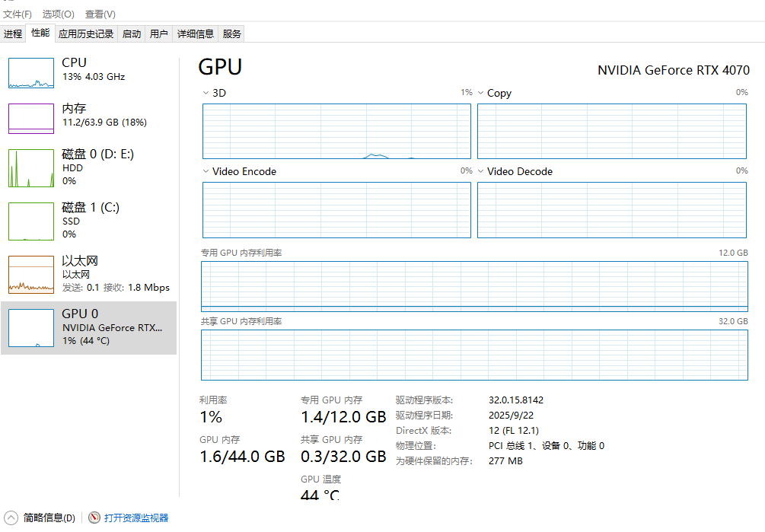The height and width of the screenshot is (532, 765).
Task: Switch to the 详细信息 tab
Action: click(x=196, y=33)
